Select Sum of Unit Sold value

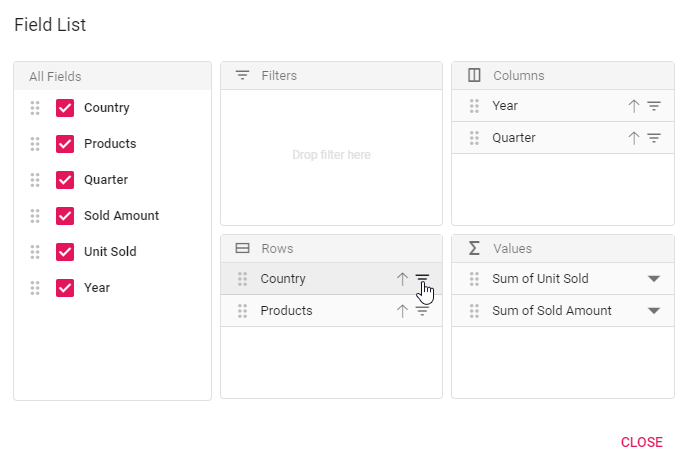coord(563,279)
